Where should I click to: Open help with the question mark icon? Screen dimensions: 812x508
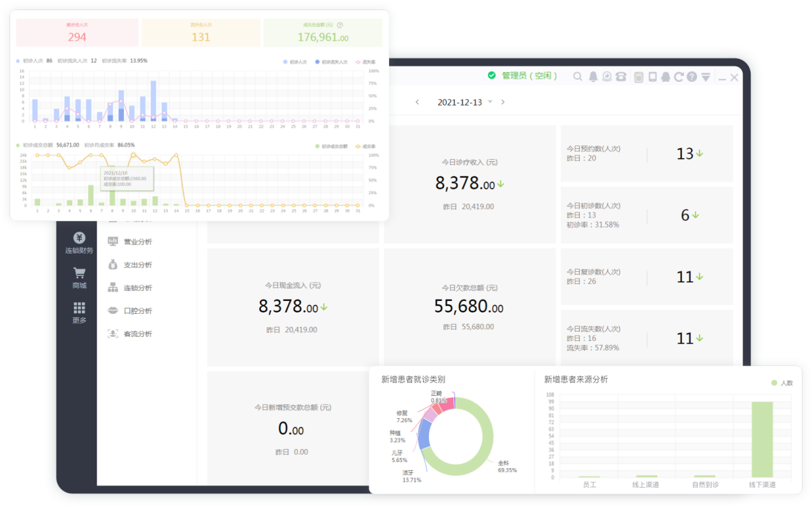(692, 77)
